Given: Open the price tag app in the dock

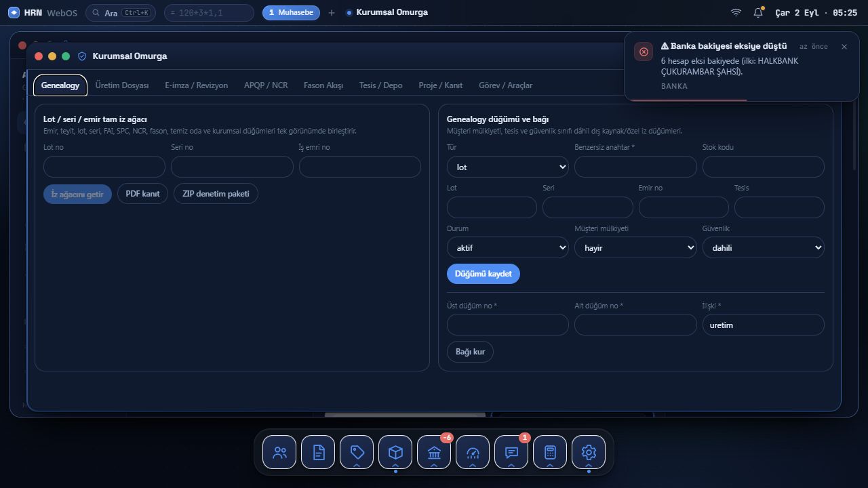Looking at the screenshot, I should 357,452.
